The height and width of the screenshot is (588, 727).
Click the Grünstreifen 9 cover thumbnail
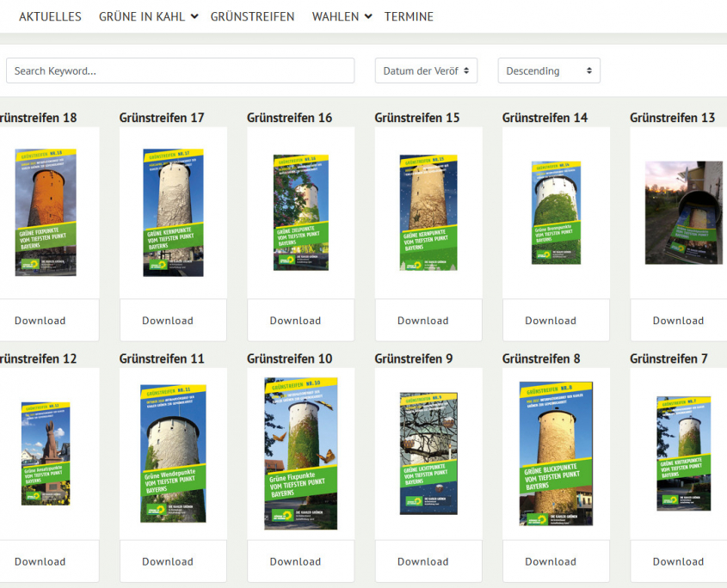428,453
